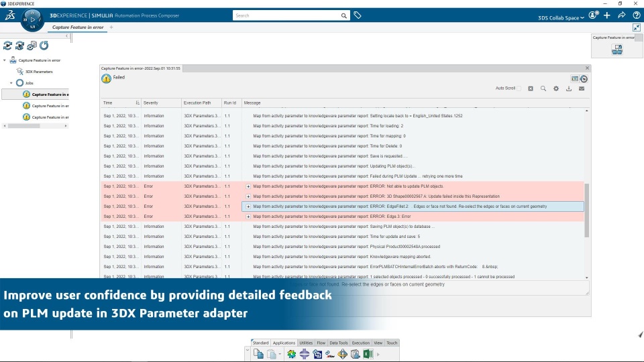
Task: Click the search icon in log toolbar
Action: 543,88
